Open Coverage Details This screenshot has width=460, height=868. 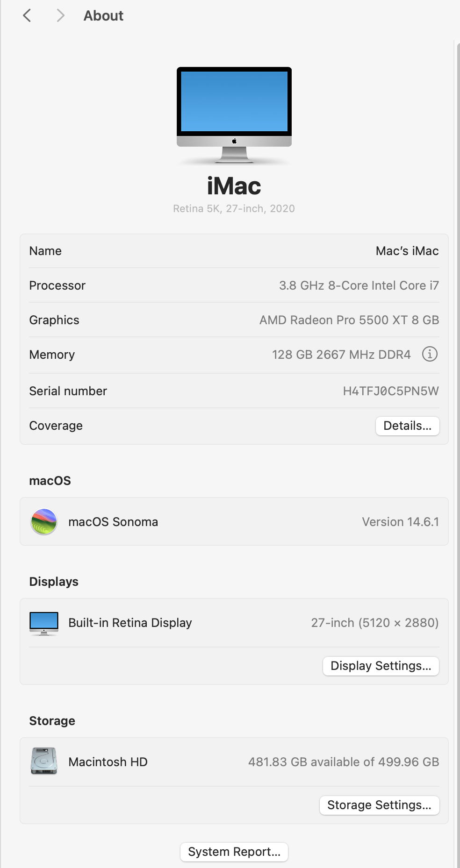coord(407,426)
